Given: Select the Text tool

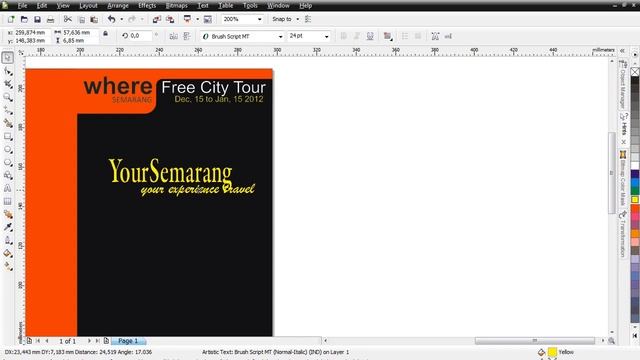Looking at the screenshot, I should (x=8, y=188).
